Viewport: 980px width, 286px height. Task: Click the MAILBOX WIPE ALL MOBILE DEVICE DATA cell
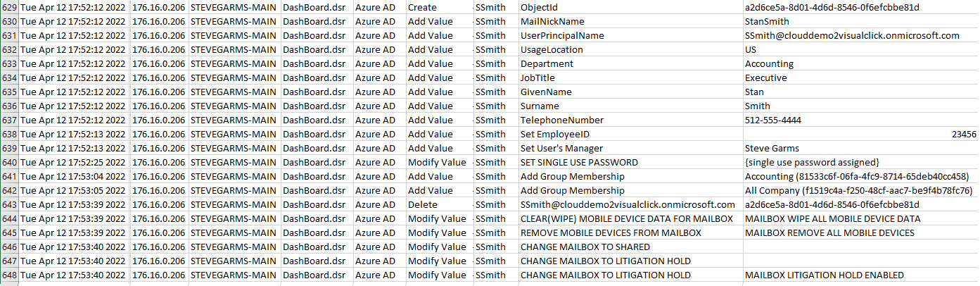tap(832, 218)
